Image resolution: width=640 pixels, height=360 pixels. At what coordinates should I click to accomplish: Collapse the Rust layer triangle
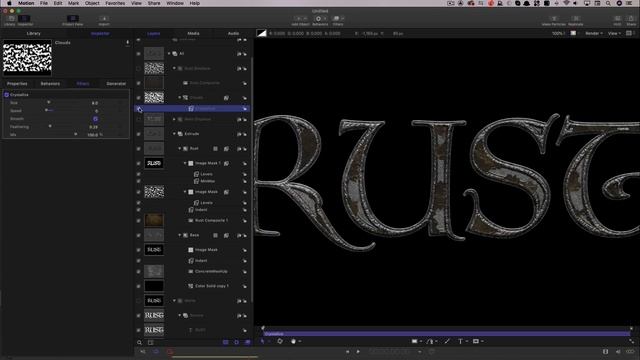click(x=180, y=149)
